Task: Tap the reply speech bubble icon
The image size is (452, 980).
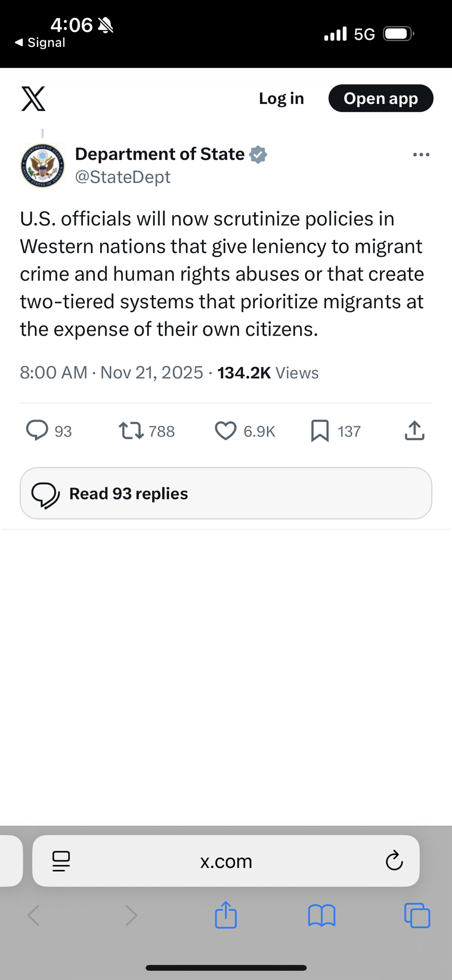Action: [x=37, y=431]
